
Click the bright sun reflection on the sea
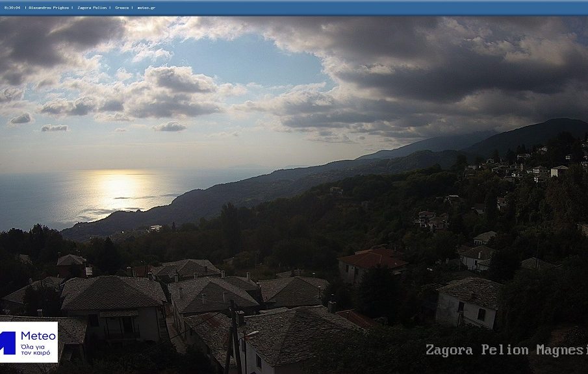tap(120, 188)
